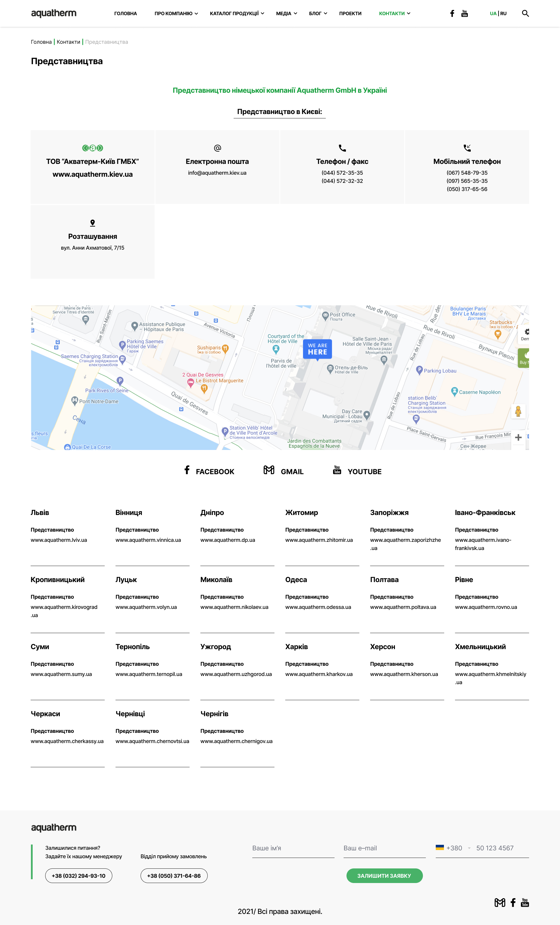Click the aquatherm logo in header
Viewport: 560px width, 925px height.
[x=54, y=13]
